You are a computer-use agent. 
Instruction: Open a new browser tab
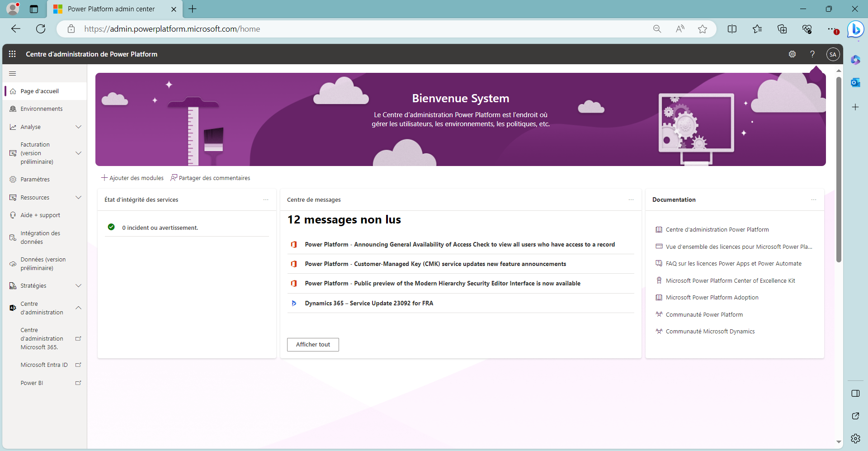pyautogui.click(x=193, y=9)
